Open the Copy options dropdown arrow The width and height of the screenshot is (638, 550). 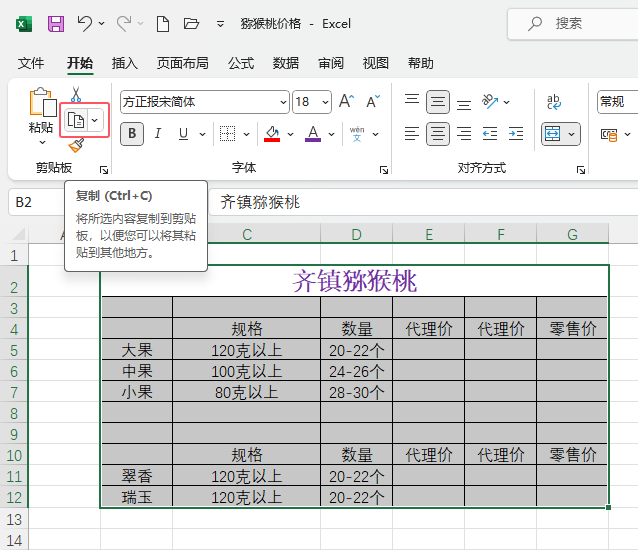pyautogui.click(x=95, y=120)
